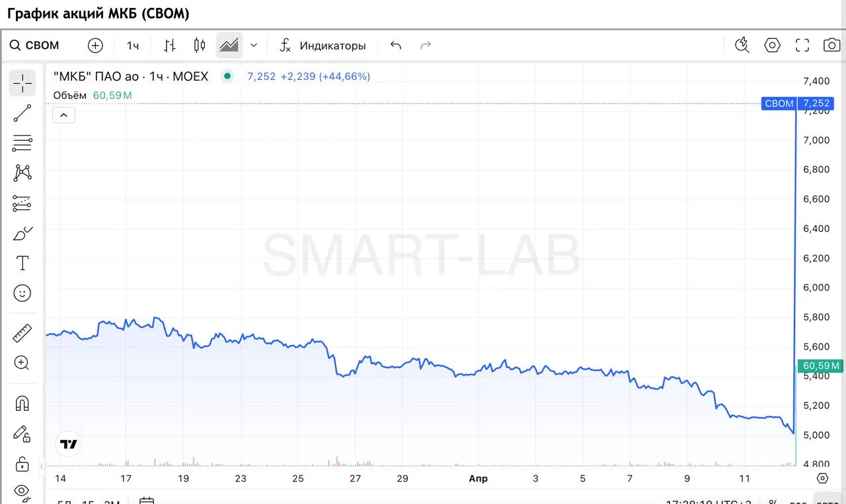Select the XABCD pattern tool

(x=22, y=173)
